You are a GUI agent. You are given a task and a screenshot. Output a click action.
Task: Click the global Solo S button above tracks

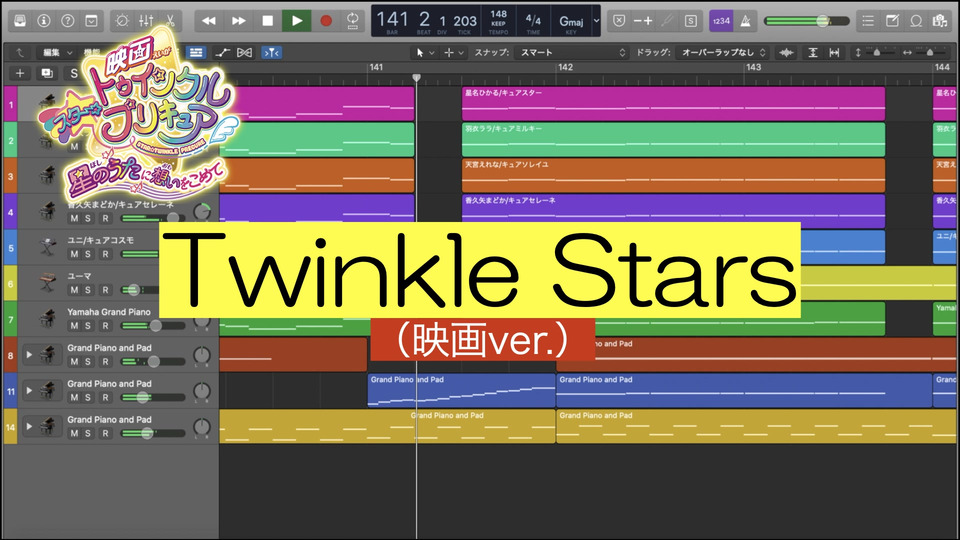pyautogui.click(x=74, y=73)
